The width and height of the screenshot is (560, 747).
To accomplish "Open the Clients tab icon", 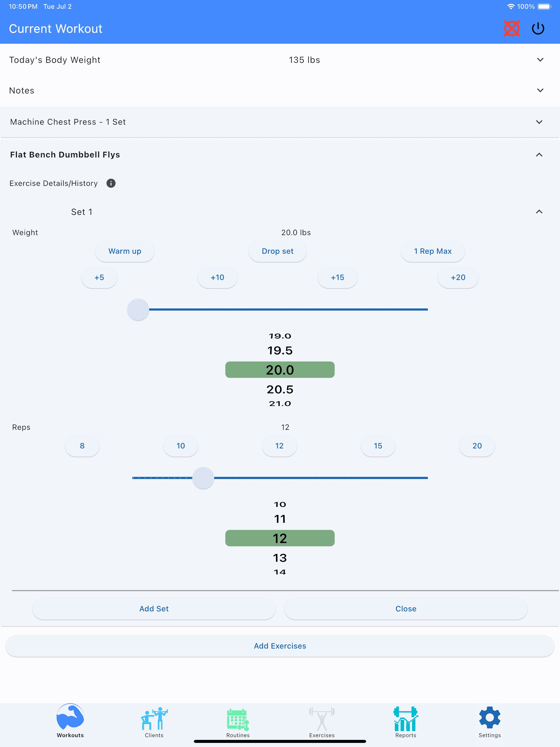I will click(x=154, y=719).
